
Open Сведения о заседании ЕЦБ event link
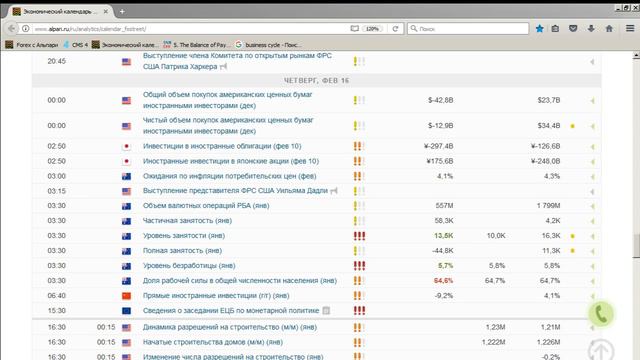(x=231, y=310)
